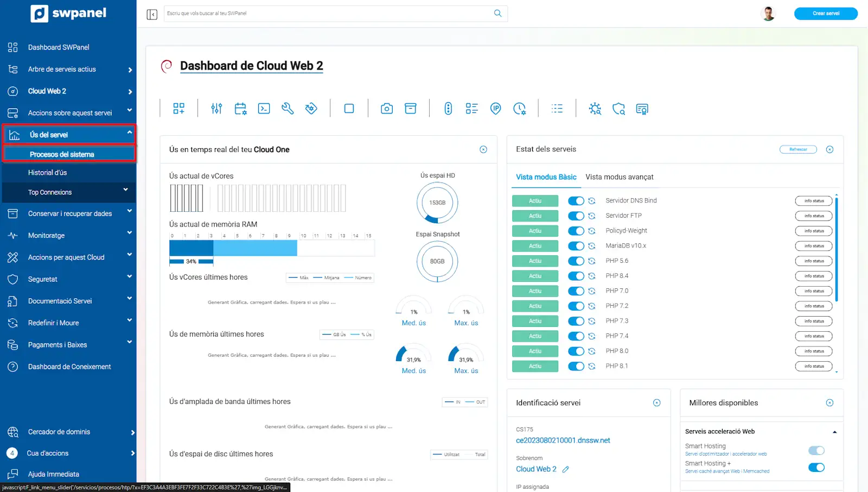Click the Espai Snapshot 80GB gauge

click(437, 261)
